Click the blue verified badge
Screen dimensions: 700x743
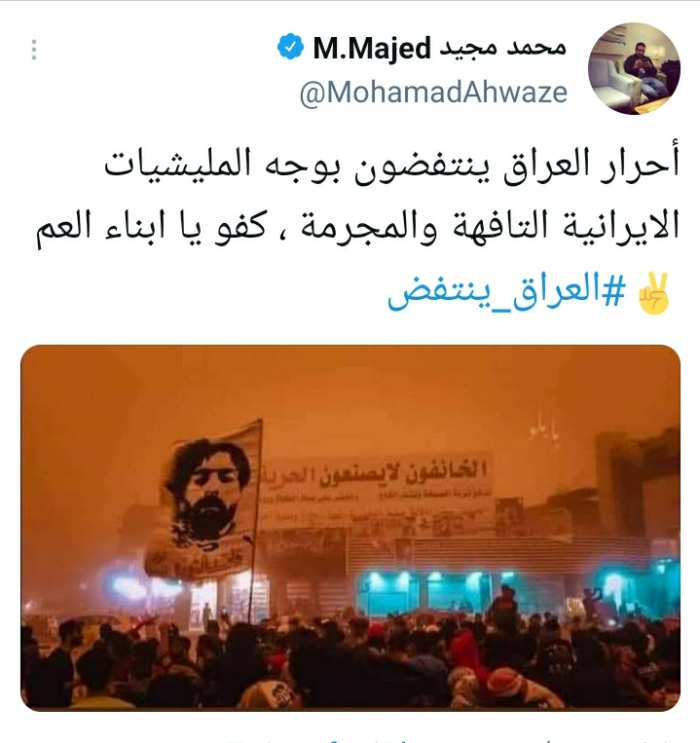(290, 46)
